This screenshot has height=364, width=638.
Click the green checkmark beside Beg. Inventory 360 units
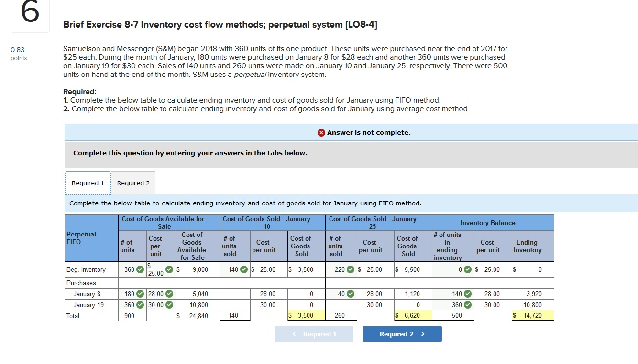[x=140, y=269]
